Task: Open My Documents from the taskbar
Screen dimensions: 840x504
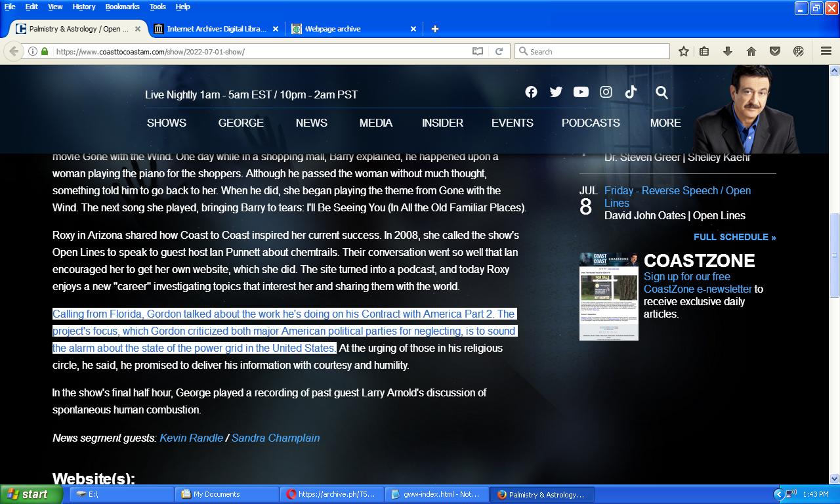Action: pyautogui.click(x=226, y=494)
